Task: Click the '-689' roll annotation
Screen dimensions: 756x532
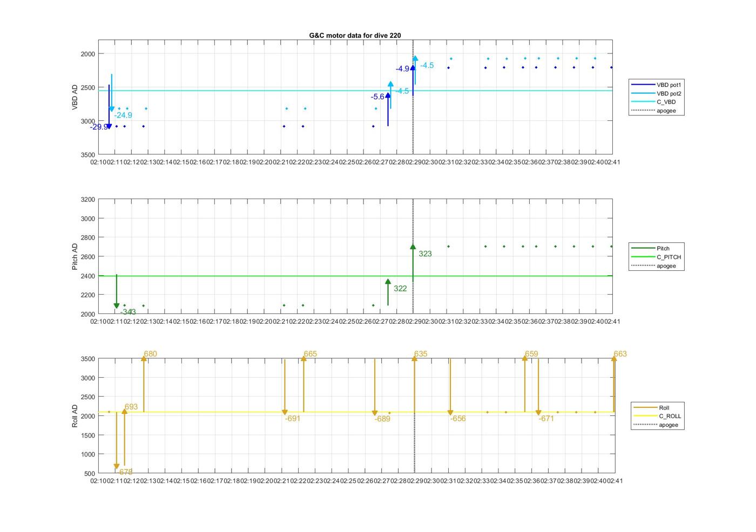Action: (382, 419)
